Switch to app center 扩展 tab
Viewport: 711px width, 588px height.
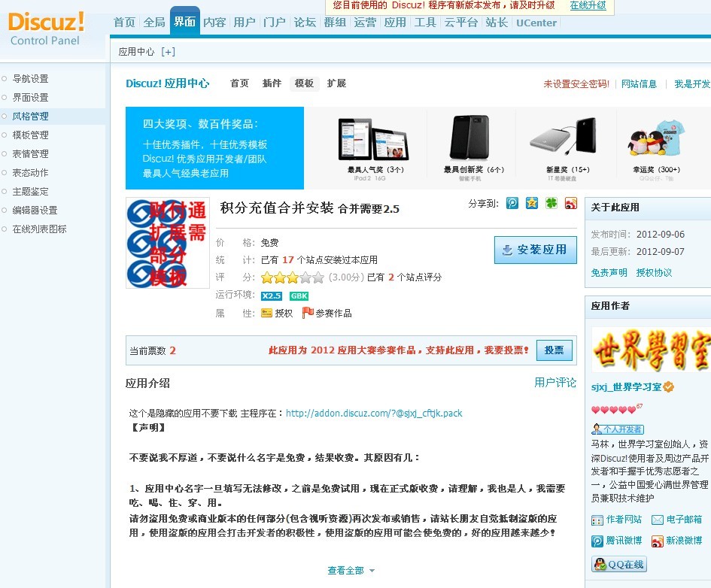click(336, 83)
